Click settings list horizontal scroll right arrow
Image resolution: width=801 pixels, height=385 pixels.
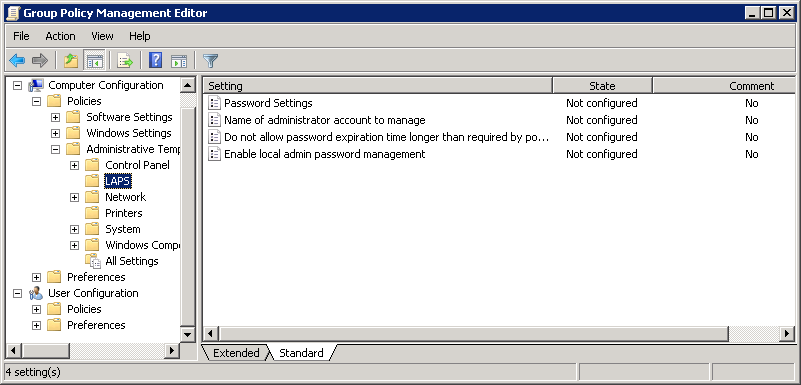tap(787, 334)
